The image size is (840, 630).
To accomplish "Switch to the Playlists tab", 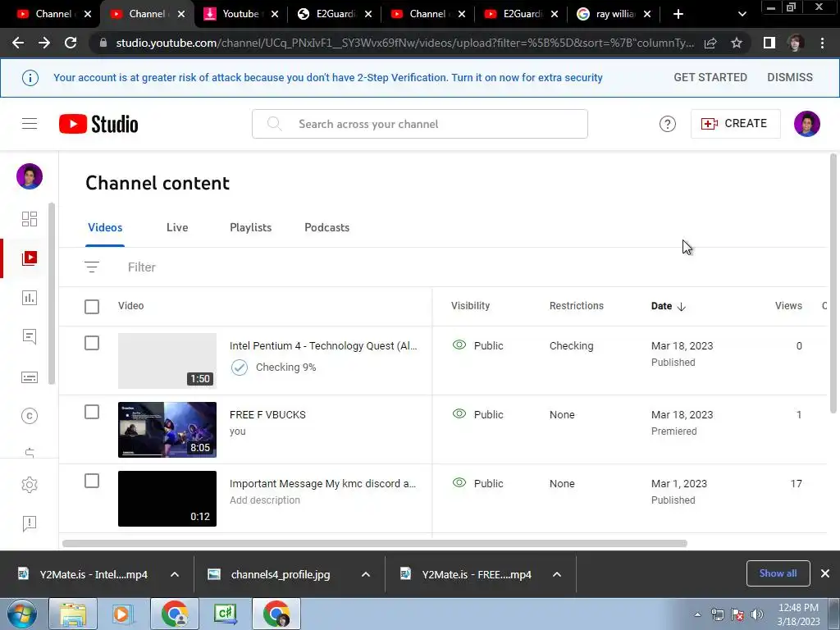I will [251, 227].
